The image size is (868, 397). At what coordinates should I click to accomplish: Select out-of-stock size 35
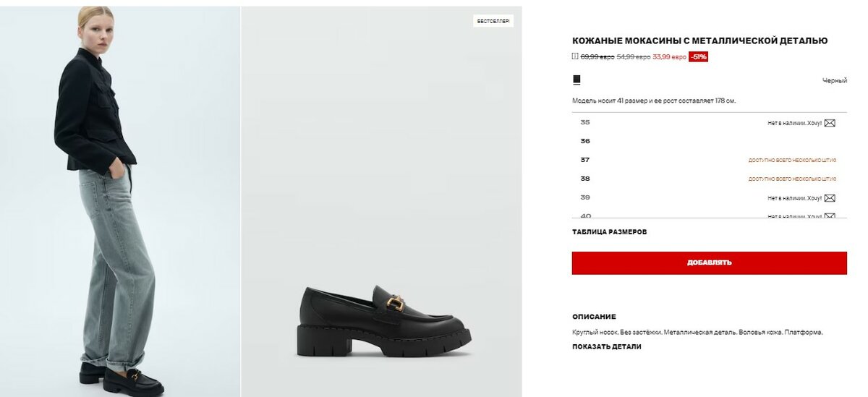(x=585, y=122)
